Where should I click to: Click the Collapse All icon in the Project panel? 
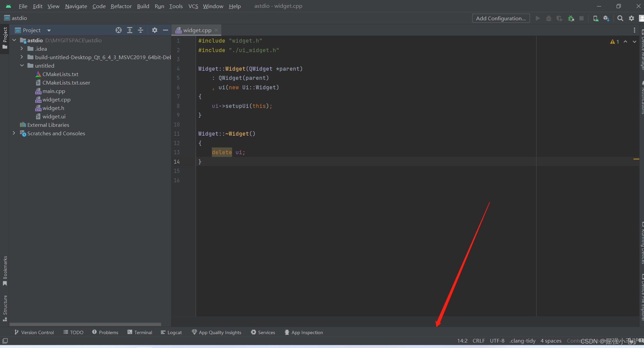click(141, 30)
